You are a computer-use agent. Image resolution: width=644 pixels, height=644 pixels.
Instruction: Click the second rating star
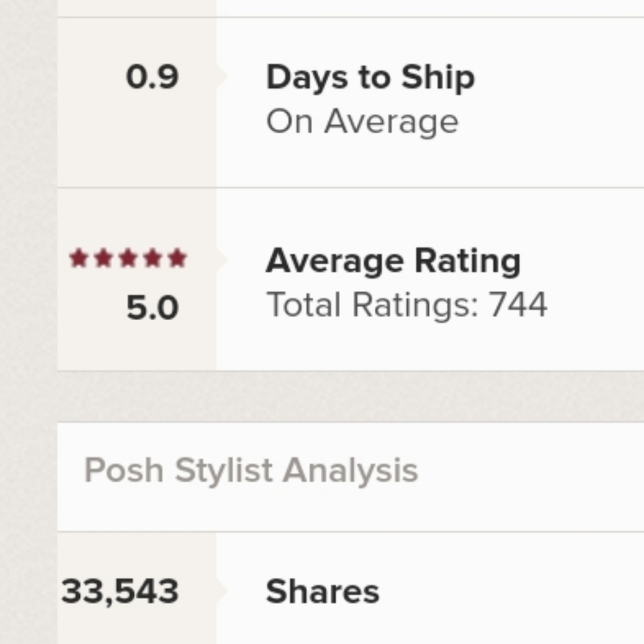(x=103, y=259)
